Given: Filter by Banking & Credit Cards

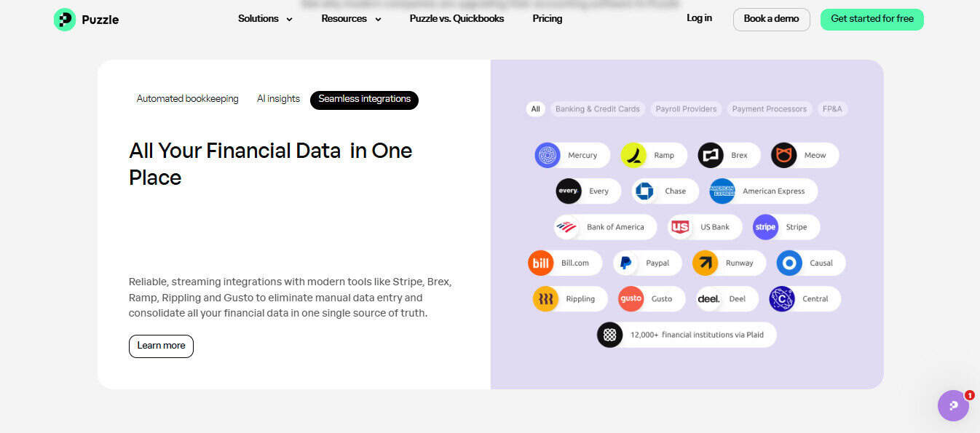Looking at the screenshot, I should coord(598,109).
